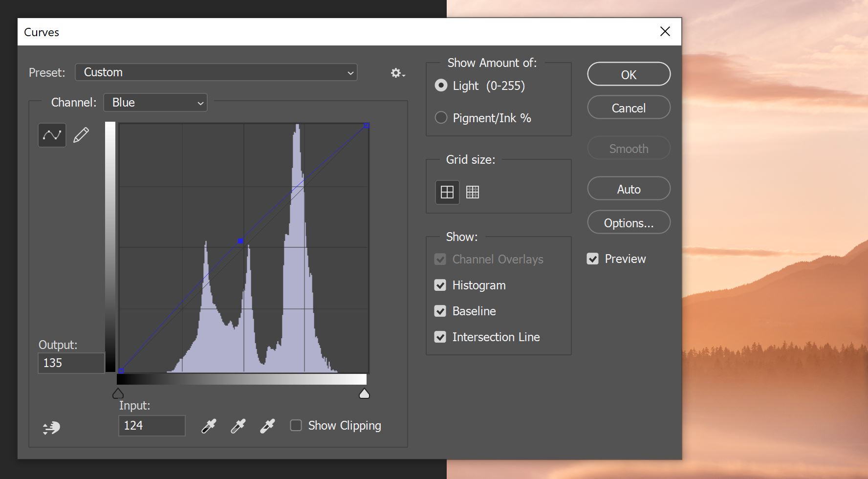Image resolution: width=868 pixels, height=479 pixels.
Task: Disable the Intersection Line option
Action: coord(440,337)
